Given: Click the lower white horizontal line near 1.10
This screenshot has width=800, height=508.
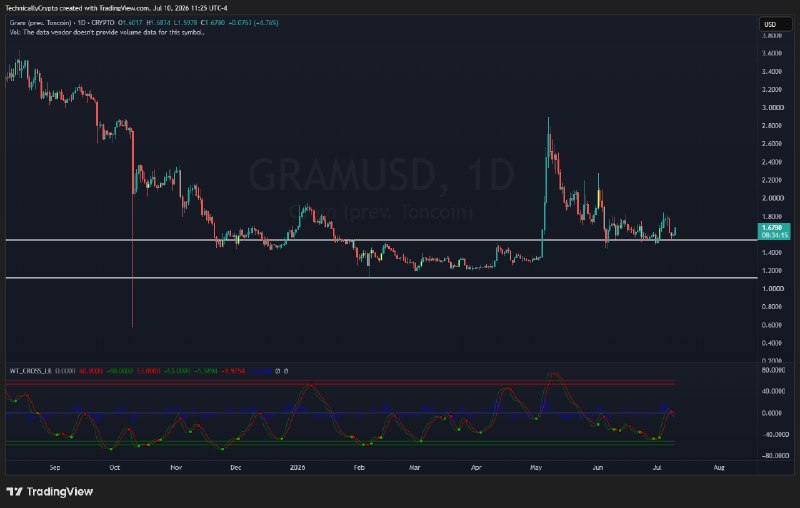Looking at the screenshot, I should point(381,278).
